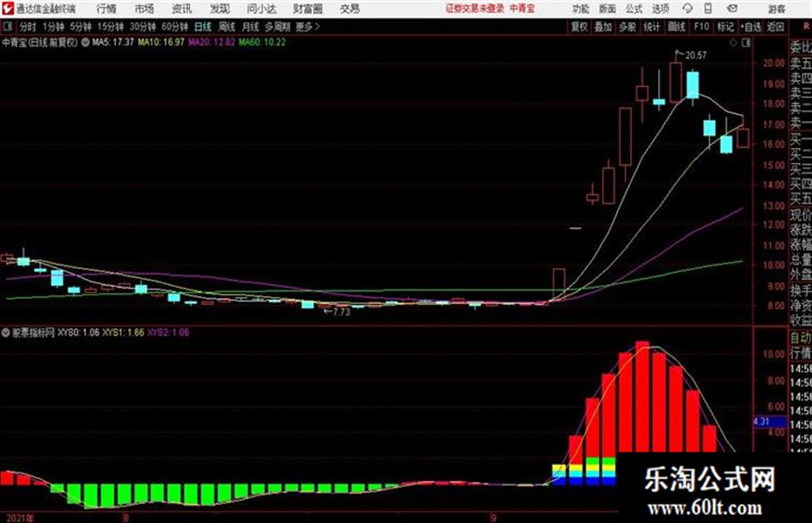
Task: Click the red R button at top right
Action: click(x=806, y=26)
